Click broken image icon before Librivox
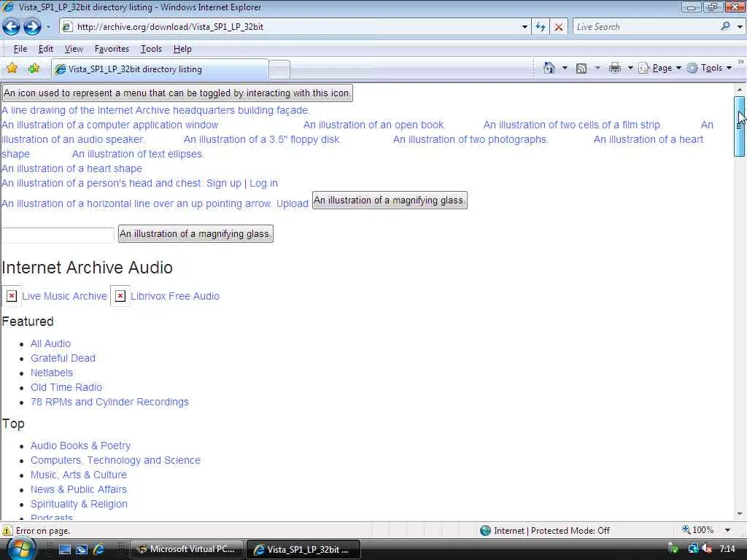747x560 pixels. tap(120, 296)
